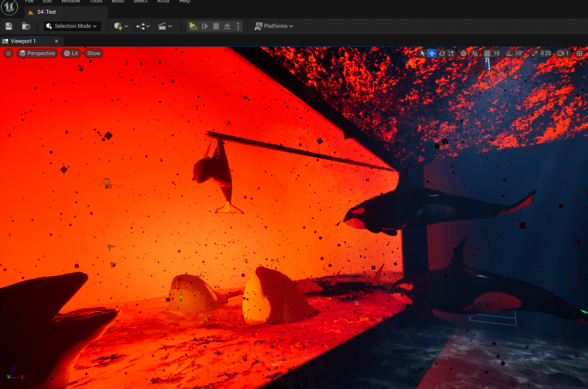Screen dimensions: 588x389
Task: Open the Edit menu
Action: point(47,2)
